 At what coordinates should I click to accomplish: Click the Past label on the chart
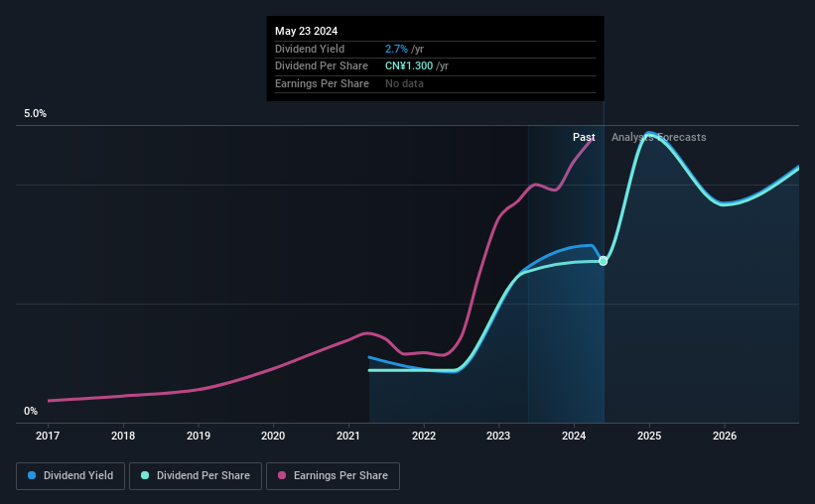pos(584,137)
